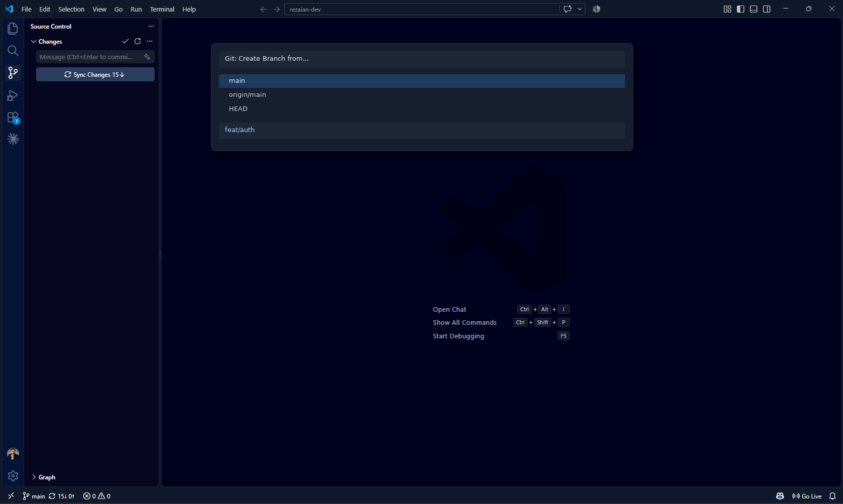Screen dimensions: 843x504
Task: Generate commit message with sparkle icon
Action: 147,57
